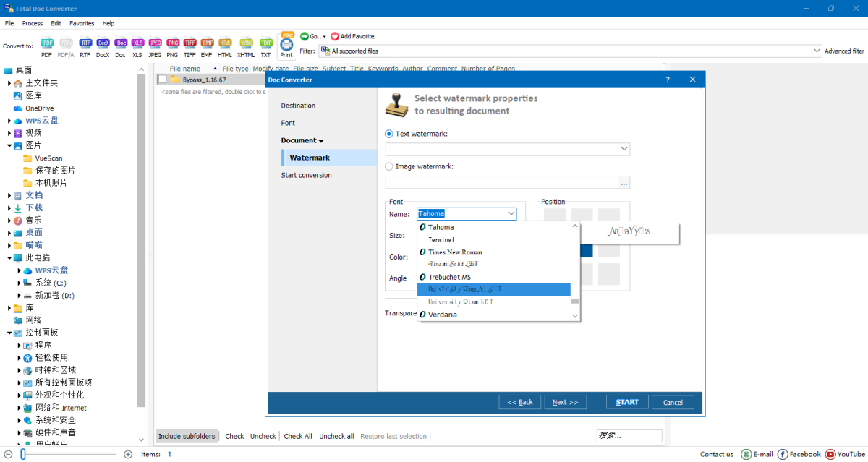Image resolution: width=868 pixels, height=462 pixels.
Task: Click the Print toolbar icon
Action: (286, 46)
